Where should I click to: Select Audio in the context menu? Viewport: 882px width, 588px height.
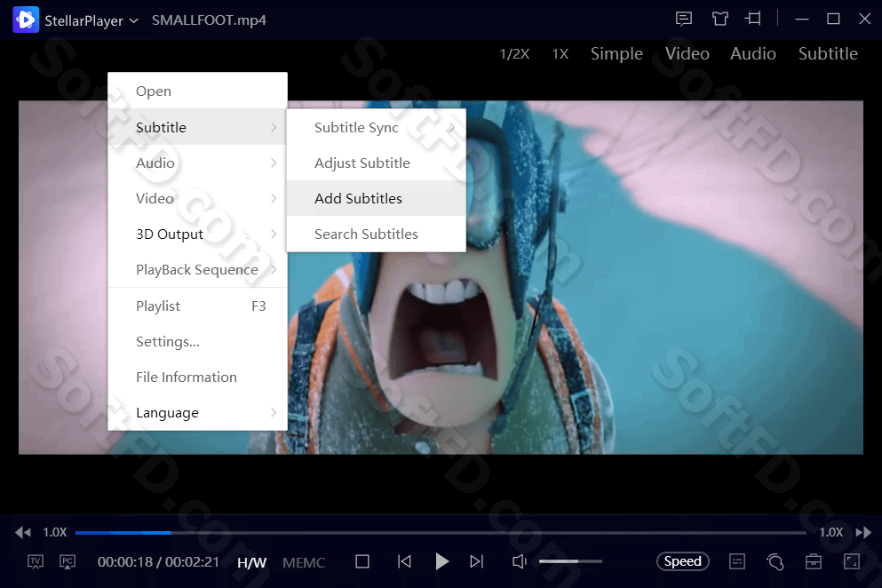click(x=197, y=163)
